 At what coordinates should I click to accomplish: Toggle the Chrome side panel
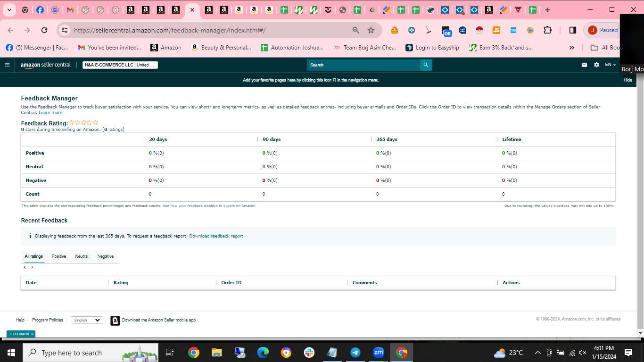coord(573,30)
